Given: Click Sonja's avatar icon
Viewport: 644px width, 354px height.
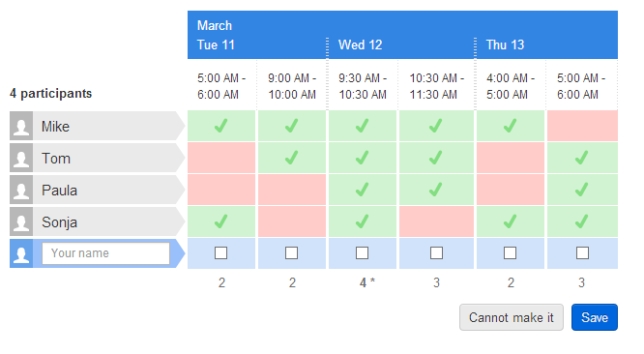Looking at the screenshot, I should tap(21, 221).
